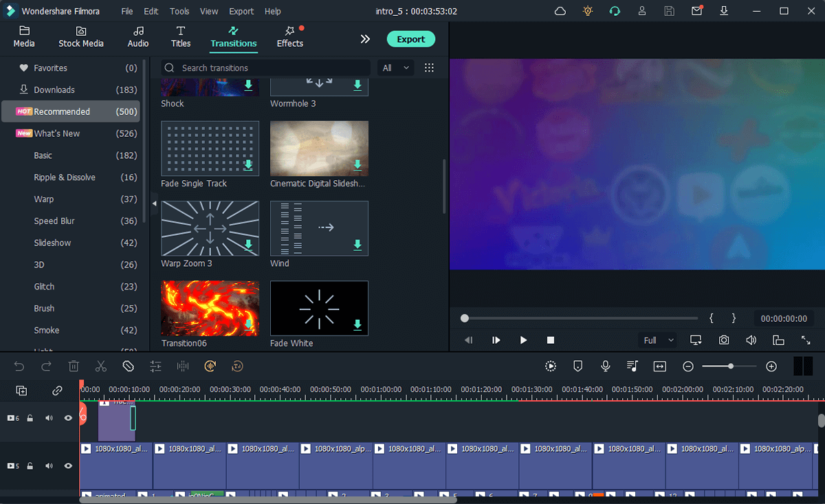Click the render preview icon
825x504 pixels.
(551, 366)
